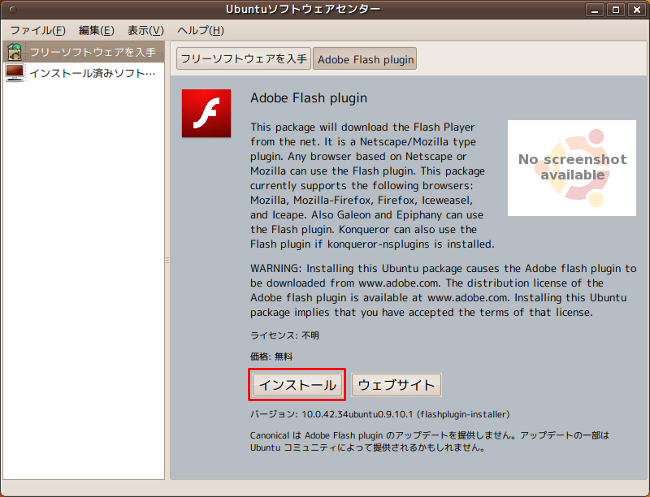Click the Adobe Flash plugin heading text
The image size is (650, 497).
308,98
